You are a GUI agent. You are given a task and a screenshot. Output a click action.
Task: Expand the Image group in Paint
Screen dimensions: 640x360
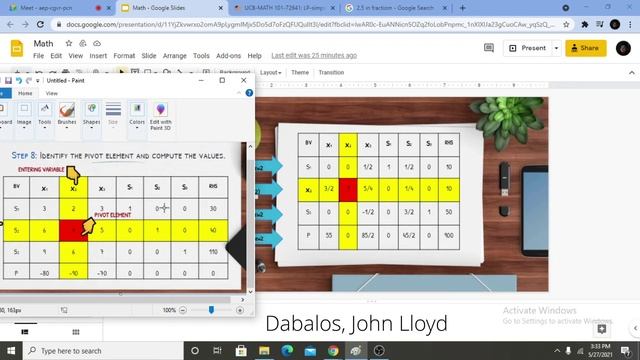tap(24, 116)
